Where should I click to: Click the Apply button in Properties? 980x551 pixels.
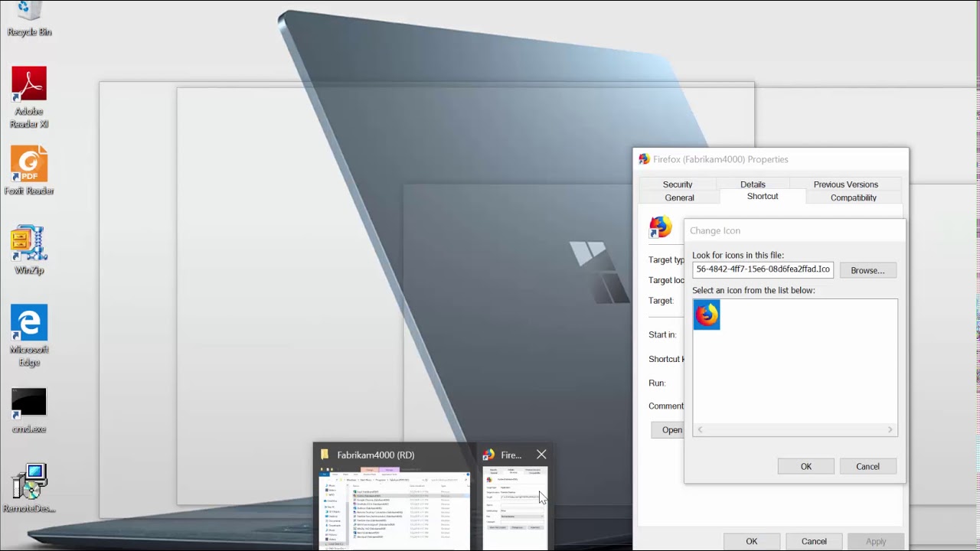pos(876,541)
